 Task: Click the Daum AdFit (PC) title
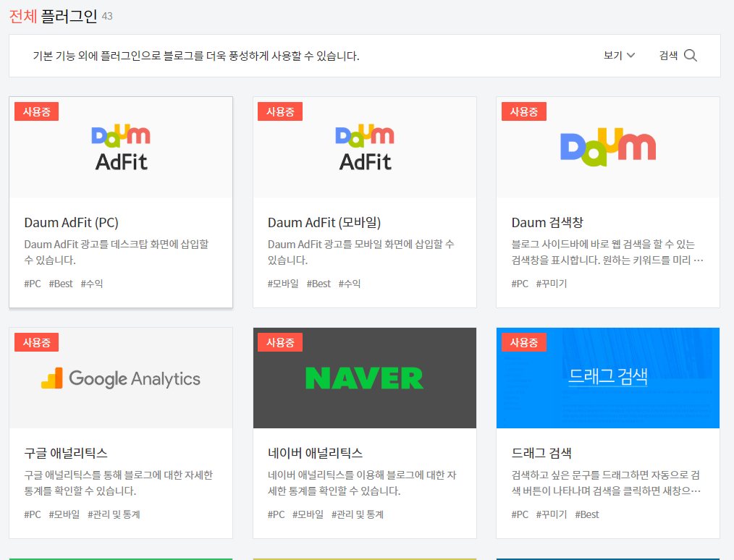click(71, 223)
